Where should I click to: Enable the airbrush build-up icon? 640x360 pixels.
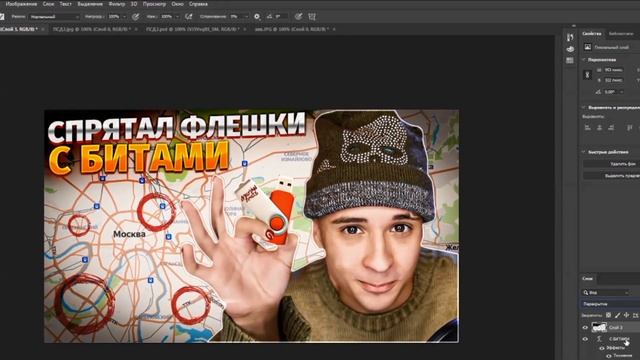pyautogui.click(x=188, y=17)
